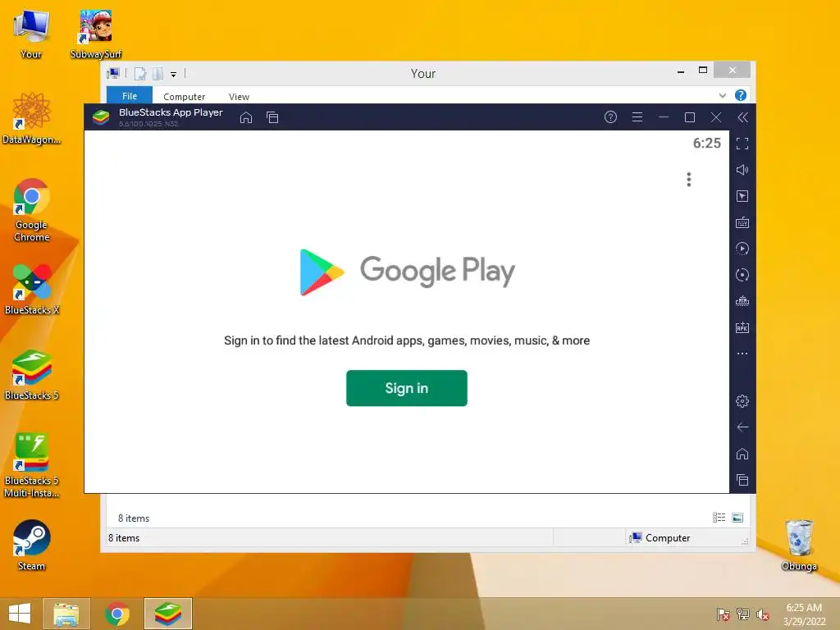Go to BlueStacks home from title bar
The width and height of the screenshot is (840, 630).
pyautogui.click(x=246, y=117)
